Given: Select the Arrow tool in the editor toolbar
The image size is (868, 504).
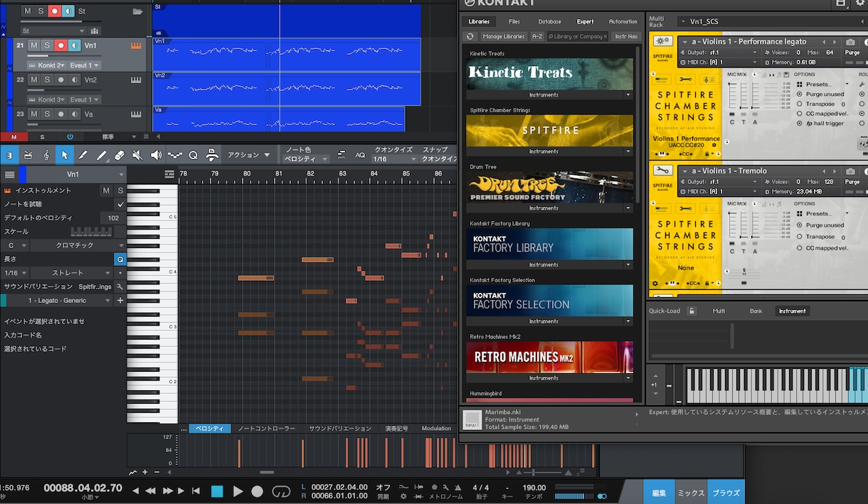Looking at the screenshot, I should [x=65, y=155].
